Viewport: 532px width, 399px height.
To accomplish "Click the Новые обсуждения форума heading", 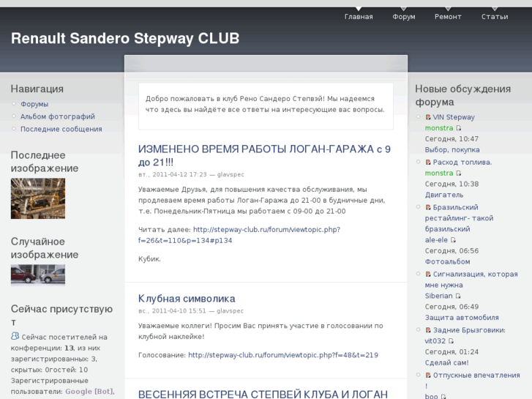I will (x=462, y=95).
